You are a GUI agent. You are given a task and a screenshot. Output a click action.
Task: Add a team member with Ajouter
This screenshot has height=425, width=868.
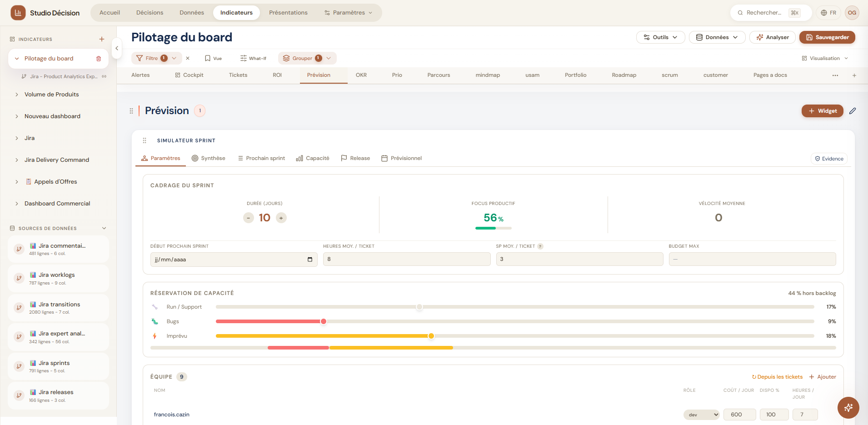pyautogui.click(x=823, y=377)
